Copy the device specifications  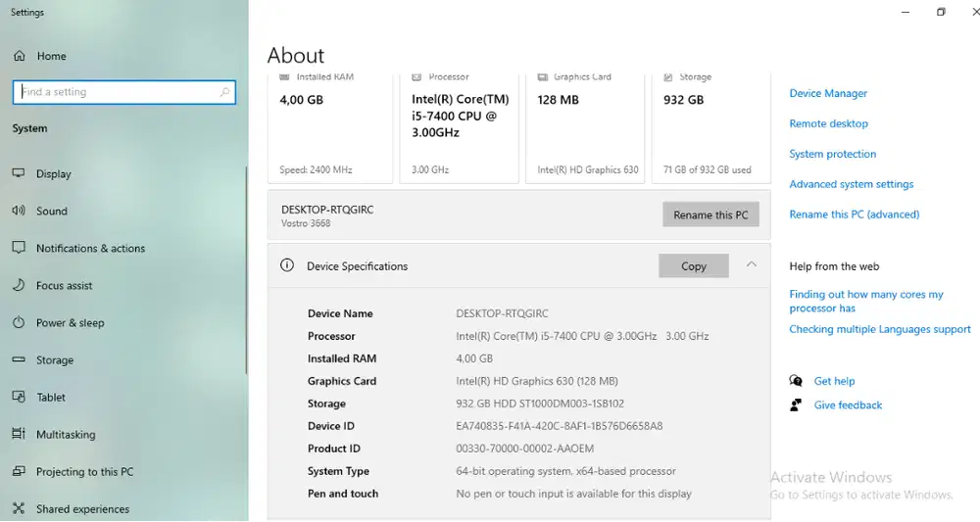(693, 265)
